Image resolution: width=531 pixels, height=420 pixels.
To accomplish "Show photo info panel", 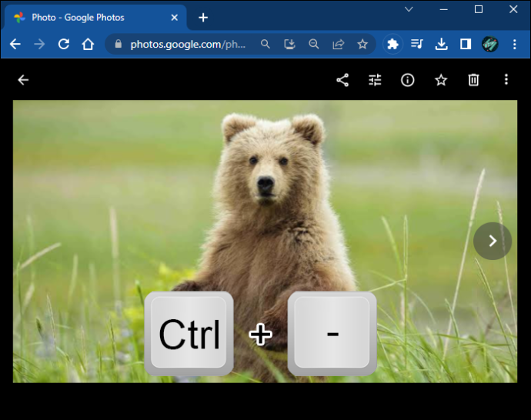I will coord(407,80).
